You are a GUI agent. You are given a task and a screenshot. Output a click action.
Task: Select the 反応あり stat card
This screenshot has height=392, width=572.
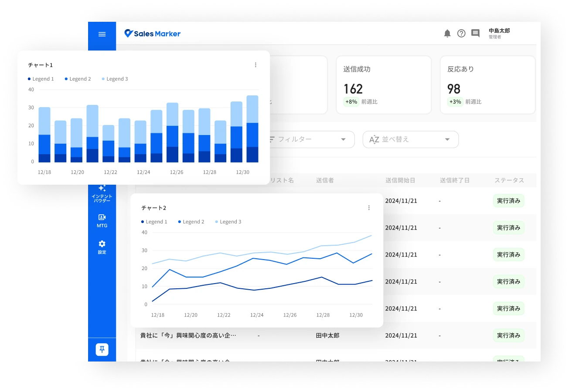click(487, 85)
